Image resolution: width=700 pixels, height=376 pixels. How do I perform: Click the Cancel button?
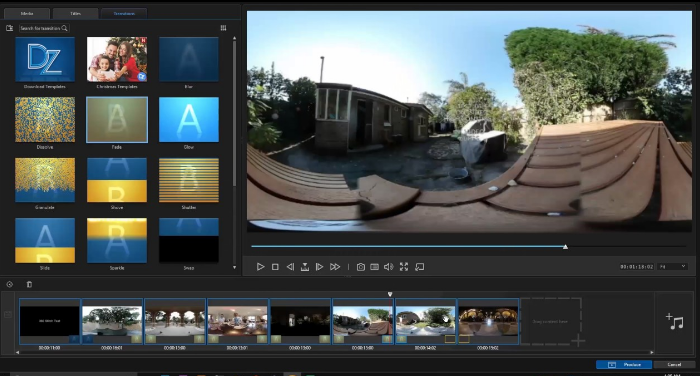tap(674, 364)
